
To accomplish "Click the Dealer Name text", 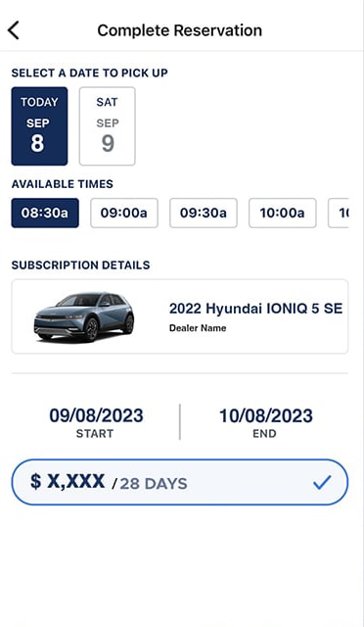I will pos(198,328).
